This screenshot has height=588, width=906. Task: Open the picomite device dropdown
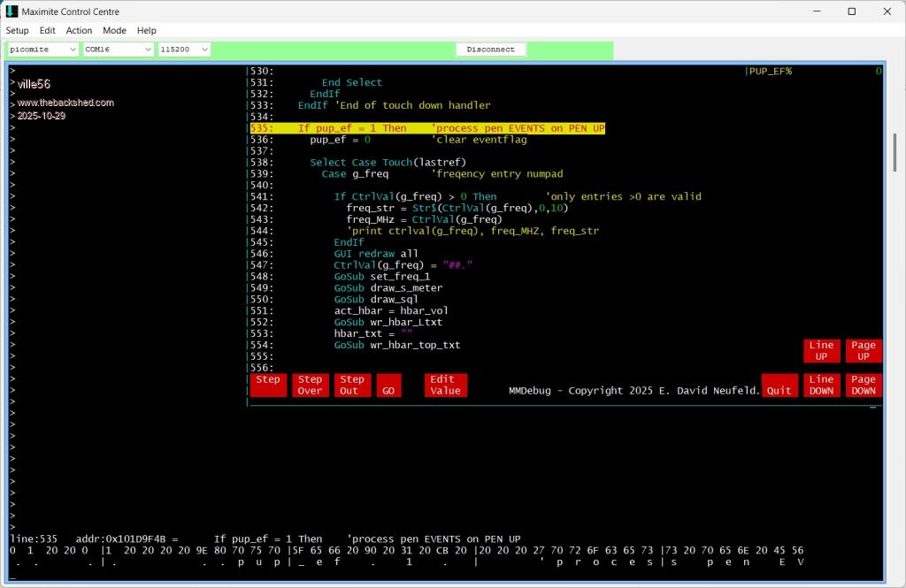click(42, 50)
